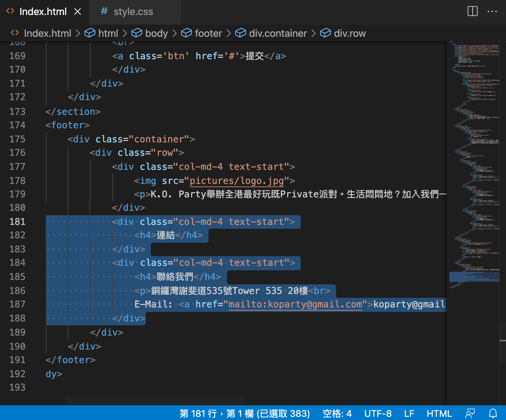The image size is (506, 420).
Task: Click the cube icon beside footer breadcrumb
Action: coord(186,33)
